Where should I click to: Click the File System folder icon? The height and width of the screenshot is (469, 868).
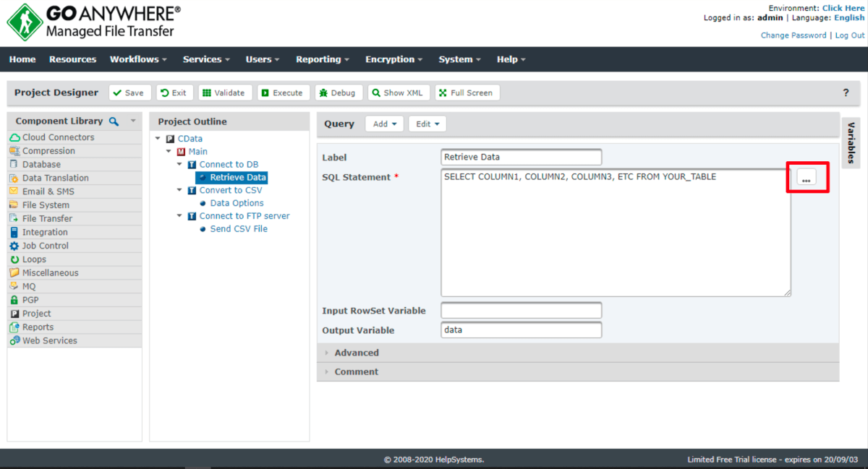[x=15, y=205]
